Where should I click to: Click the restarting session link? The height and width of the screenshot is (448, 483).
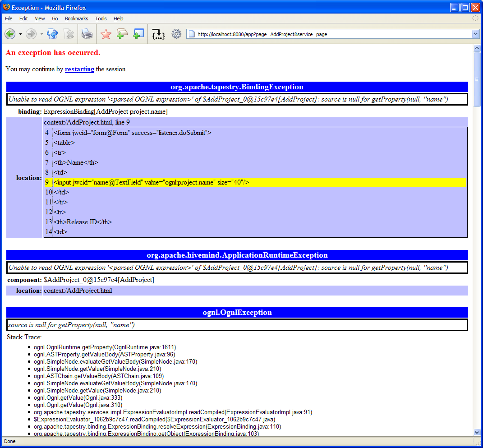point(79,69)
